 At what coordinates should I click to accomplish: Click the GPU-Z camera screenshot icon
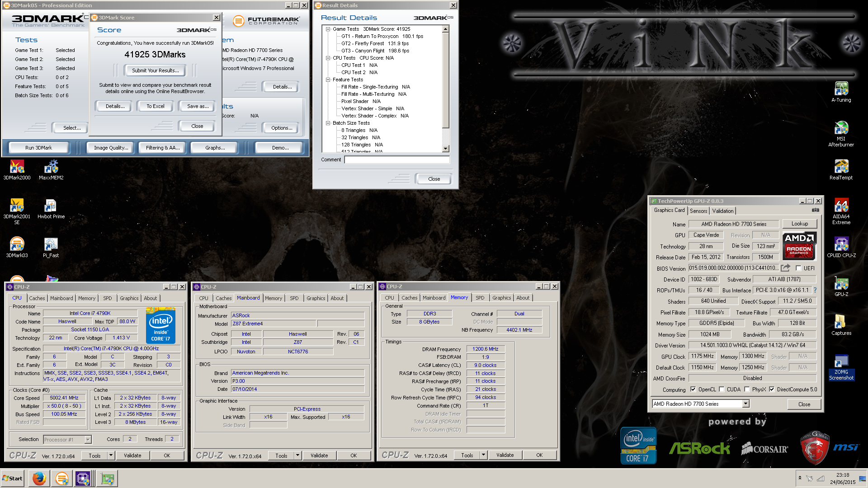tap(815, 210)
